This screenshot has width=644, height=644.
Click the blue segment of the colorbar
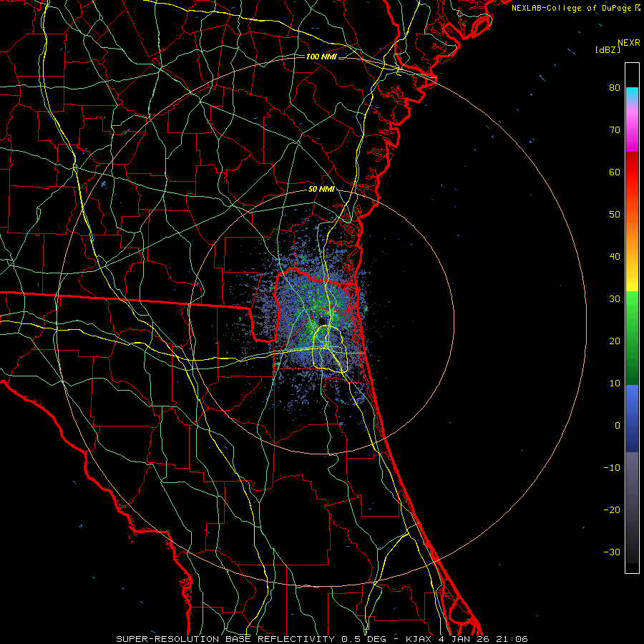pyautogui.click(x=632, y=419)
